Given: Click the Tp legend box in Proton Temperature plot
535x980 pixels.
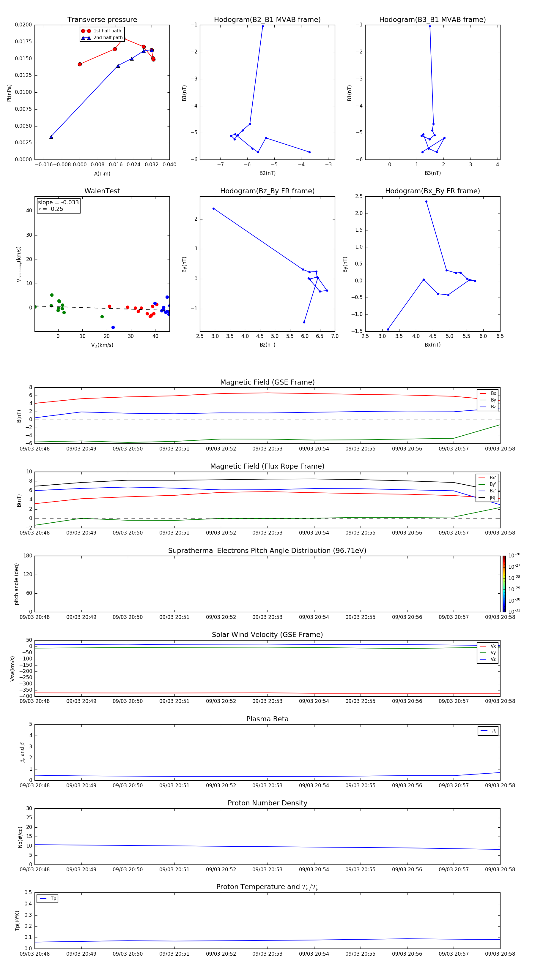Looking at the screenshot, I should coord(47,899).
